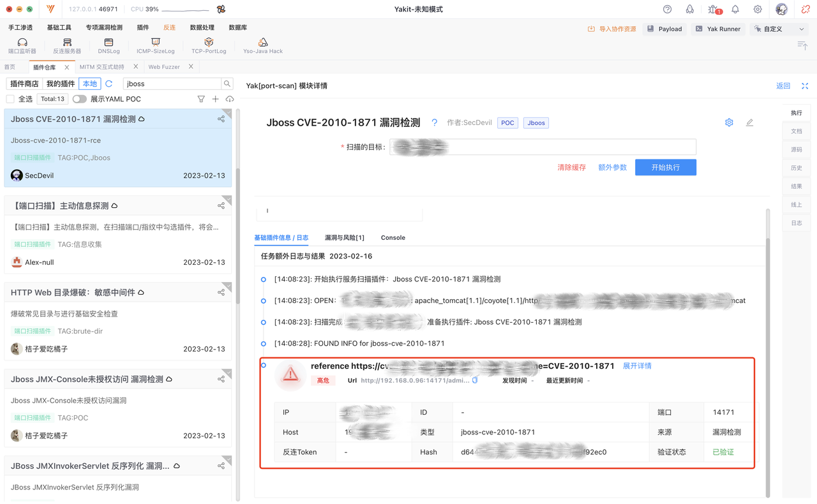Close the 插件仓库 tab

click(x=67, y=67)
